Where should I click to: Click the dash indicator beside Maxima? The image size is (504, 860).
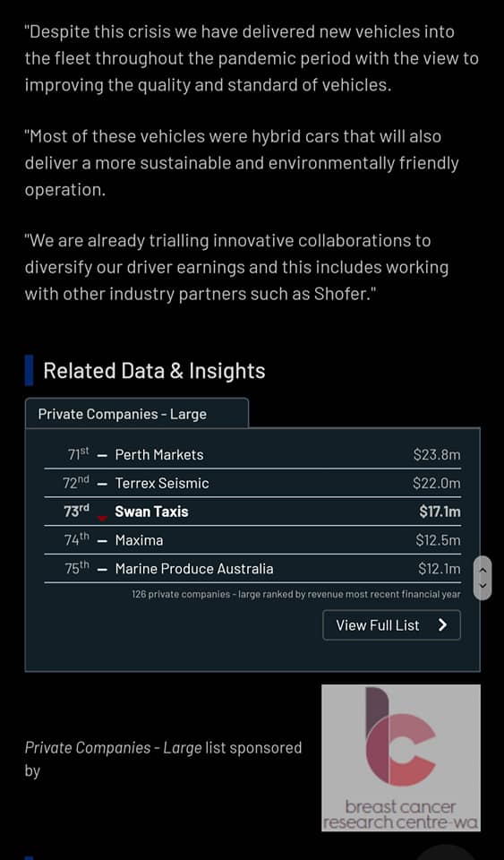[x=102, y=541]
